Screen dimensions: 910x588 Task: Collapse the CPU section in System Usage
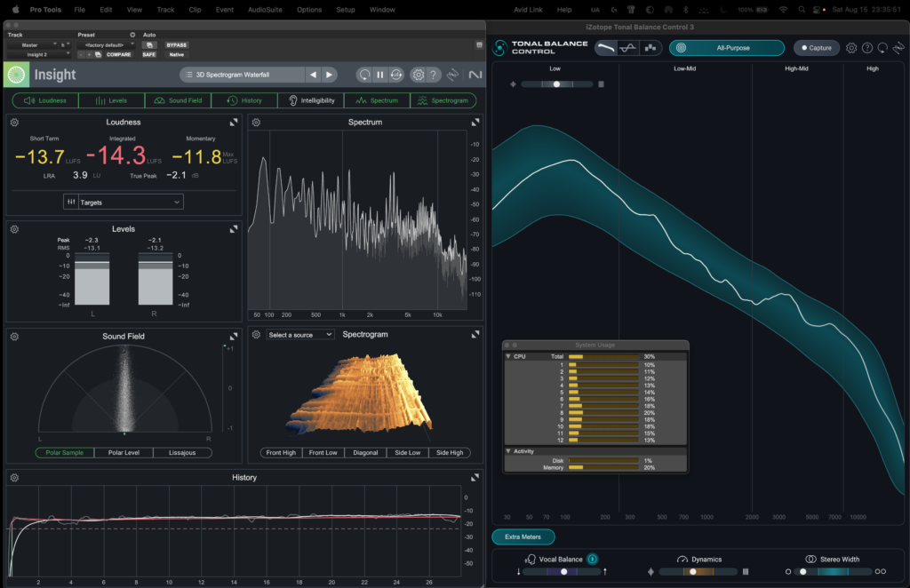(x=508, y=357)
